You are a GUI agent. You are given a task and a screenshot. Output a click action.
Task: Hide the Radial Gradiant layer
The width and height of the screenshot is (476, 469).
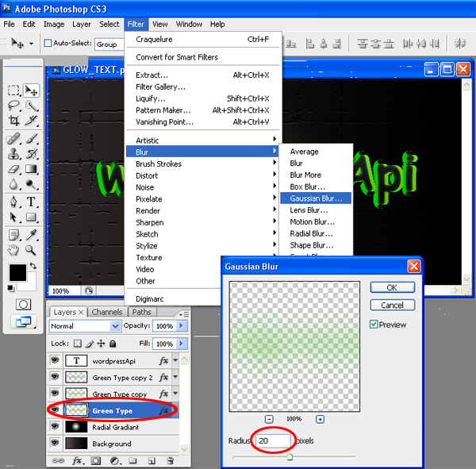tap(55, 426)
